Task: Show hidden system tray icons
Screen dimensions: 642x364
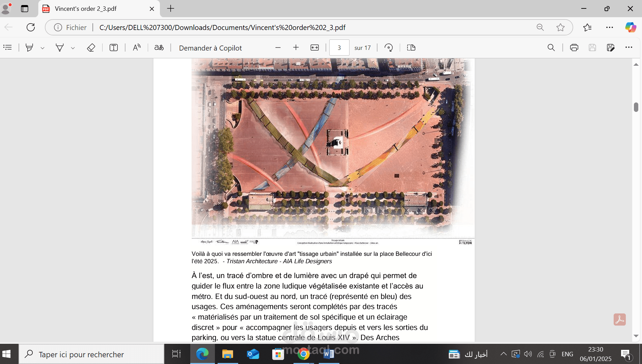Action: (503, 354)
